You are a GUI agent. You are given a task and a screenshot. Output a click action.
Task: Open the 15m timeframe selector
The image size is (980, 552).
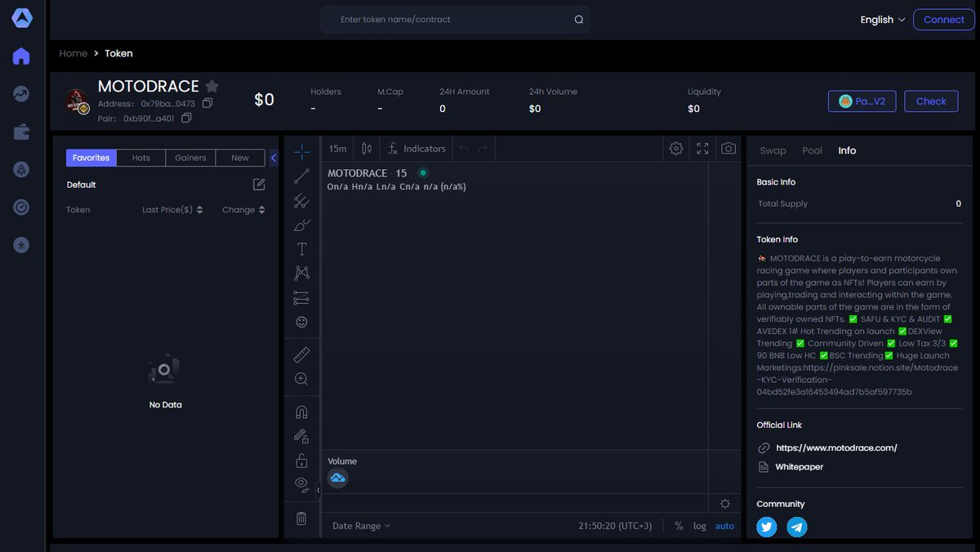tap(338, 149)
